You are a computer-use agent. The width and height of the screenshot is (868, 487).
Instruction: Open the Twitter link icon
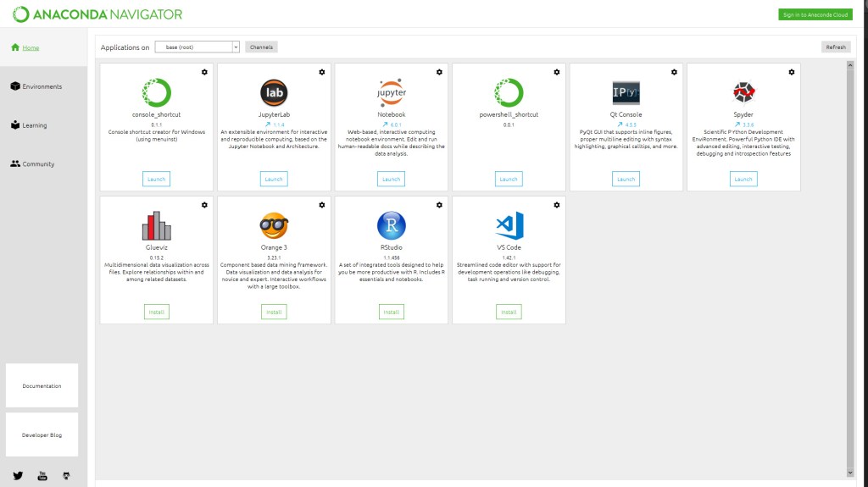tap(18, 476)
